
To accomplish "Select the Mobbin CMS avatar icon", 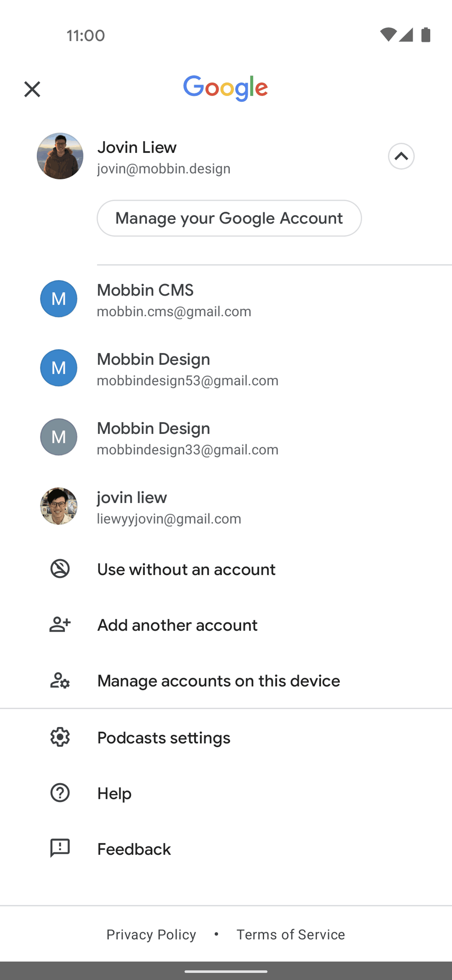I will [x=59, y=299].
